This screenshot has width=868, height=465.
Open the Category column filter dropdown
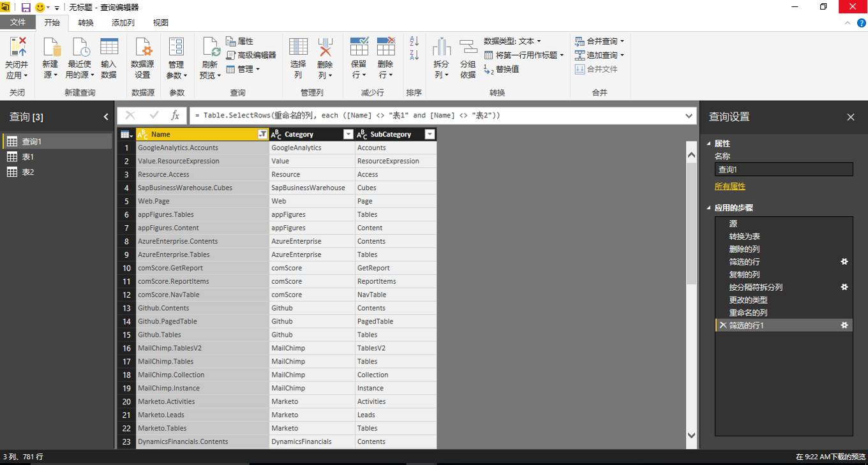[348, 135]
